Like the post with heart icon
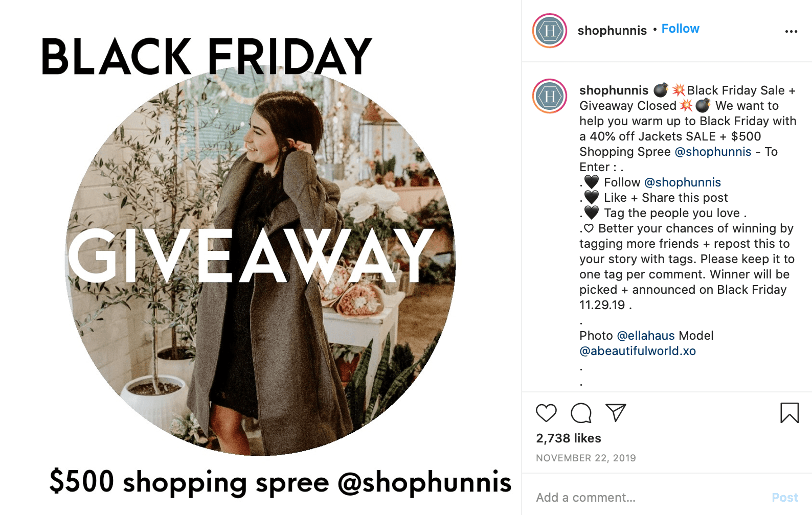This screenshot has width=812, height=515. [x=546, y=413]
